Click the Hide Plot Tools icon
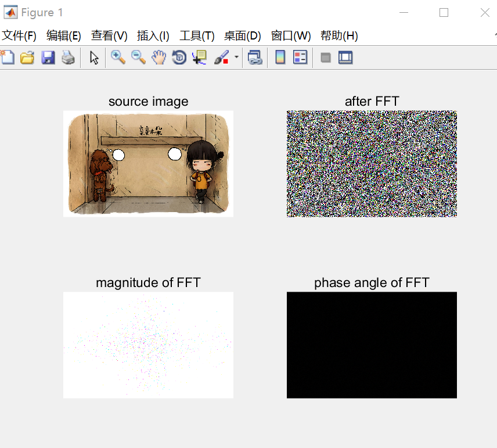The height and width of the screenshot is (448, 497). [x=326, y=58]
